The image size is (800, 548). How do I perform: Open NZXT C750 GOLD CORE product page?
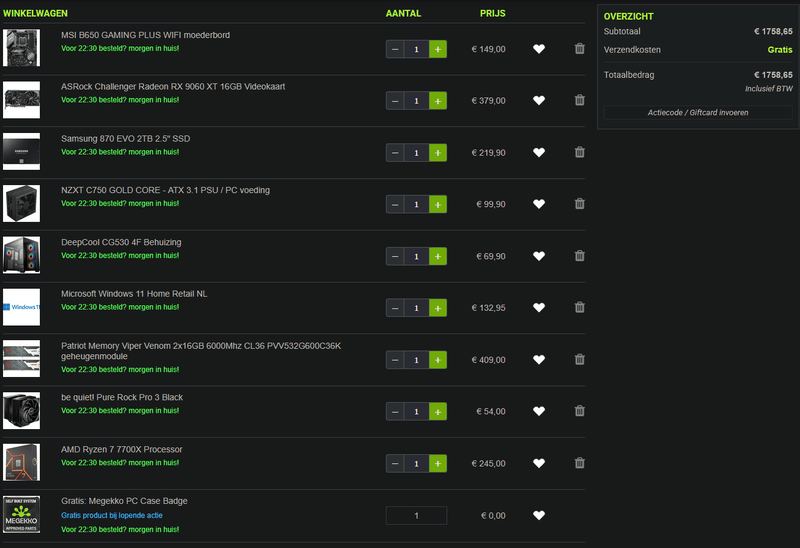point(165,190)
